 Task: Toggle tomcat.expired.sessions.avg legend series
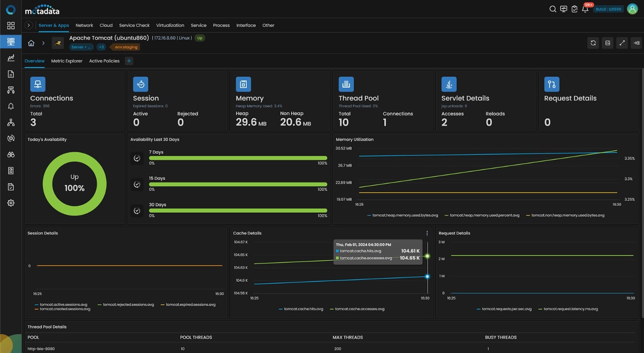pos(188,305)
